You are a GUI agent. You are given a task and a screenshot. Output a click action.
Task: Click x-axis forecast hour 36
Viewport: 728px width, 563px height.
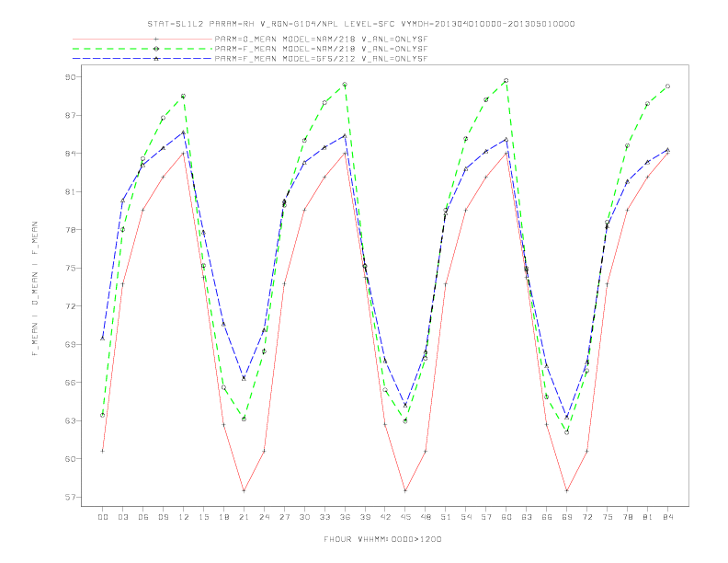[345, 517]
